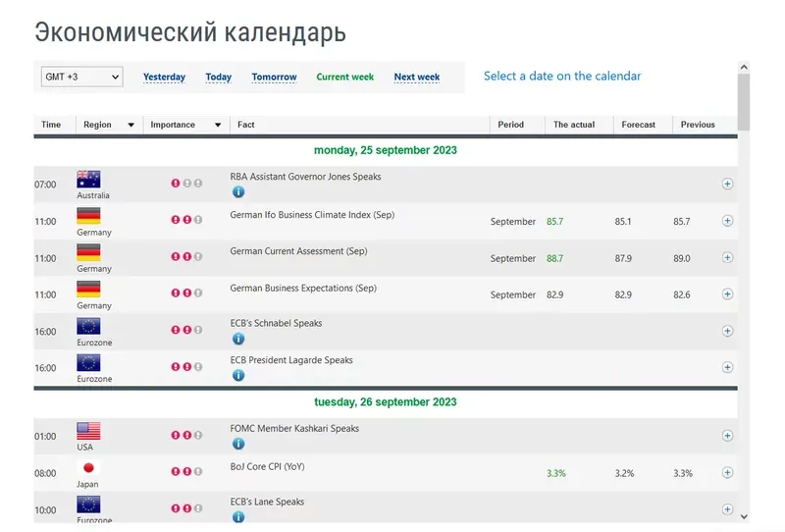This screenshot has width=785, height=532.
Task: Click the USA flag icon
Action: click(x=88, y=431)
